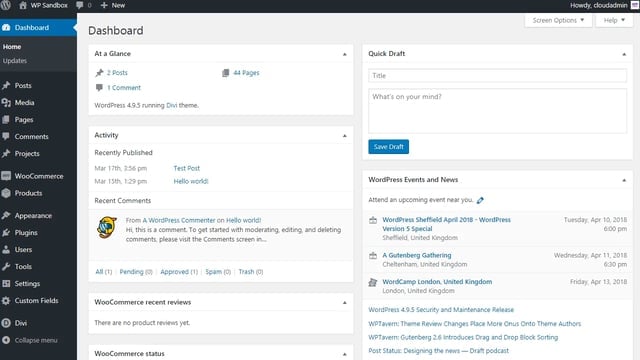
Task: Open the 1 Comment link
Action: click(124, 88)
